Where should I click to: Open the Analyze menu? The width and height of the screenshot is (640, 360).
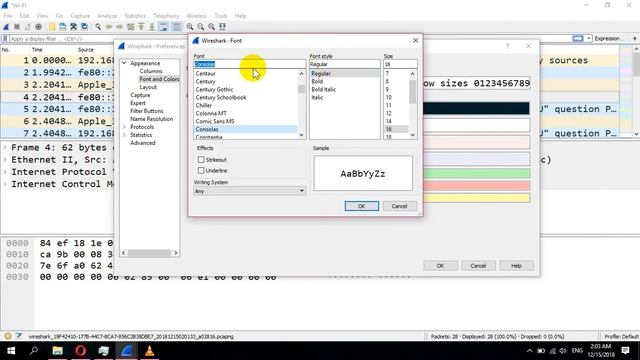click(107, 16)
